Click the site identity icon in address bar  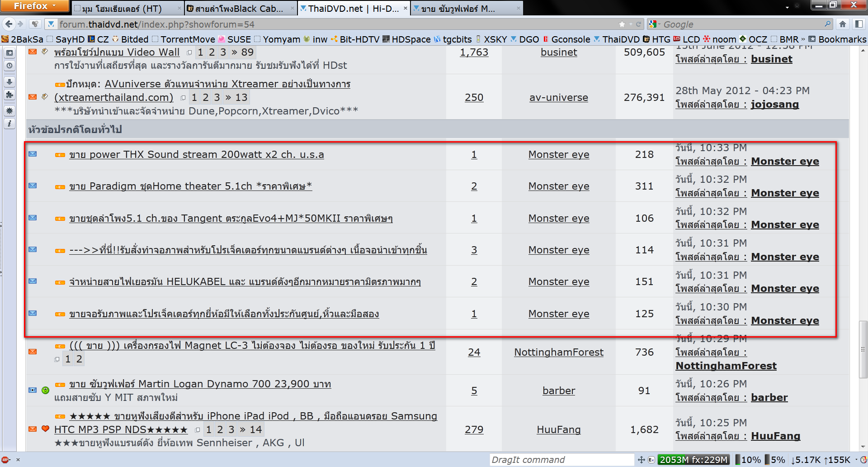tap(51, 24)
